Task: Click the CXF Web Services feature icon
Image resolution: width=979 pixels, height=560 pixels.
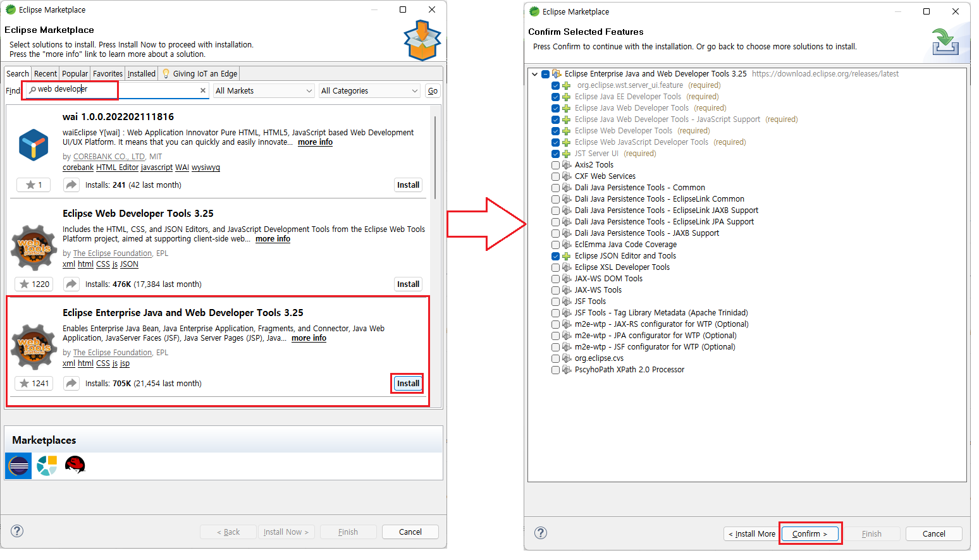Action: click(567, 176)
